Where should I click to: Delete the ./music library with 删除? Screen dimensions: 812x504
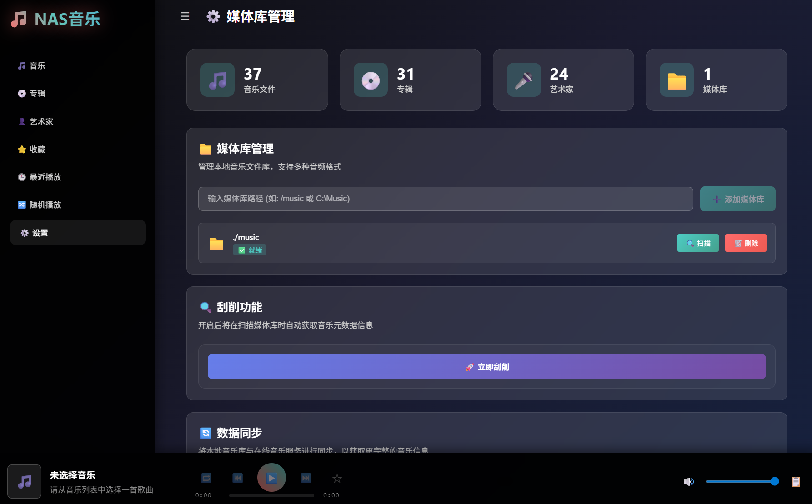pos(746,243)
